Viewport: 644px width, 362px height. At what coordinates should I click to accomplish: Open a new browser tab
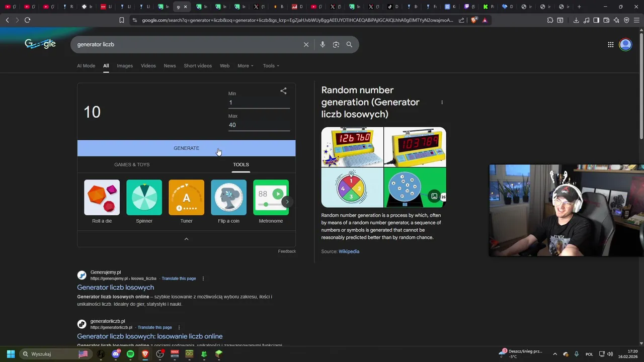click(x=579, y=7)
